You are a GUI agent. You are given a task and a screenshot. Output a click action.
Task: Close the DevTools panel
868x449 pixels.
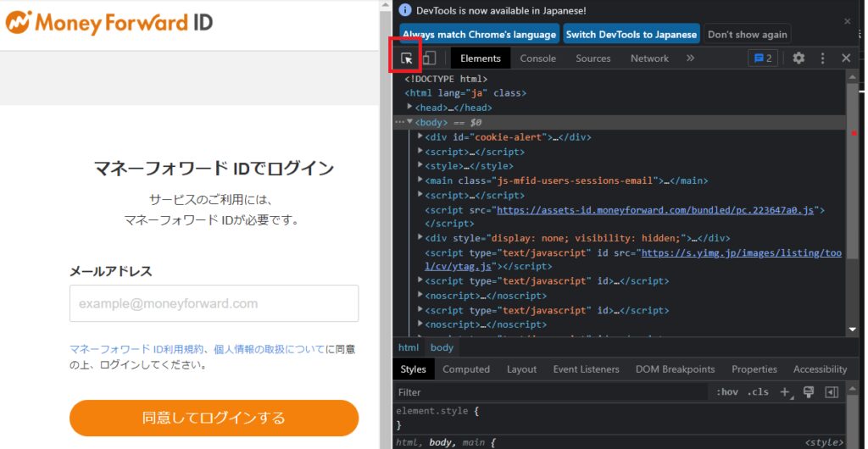846,58
